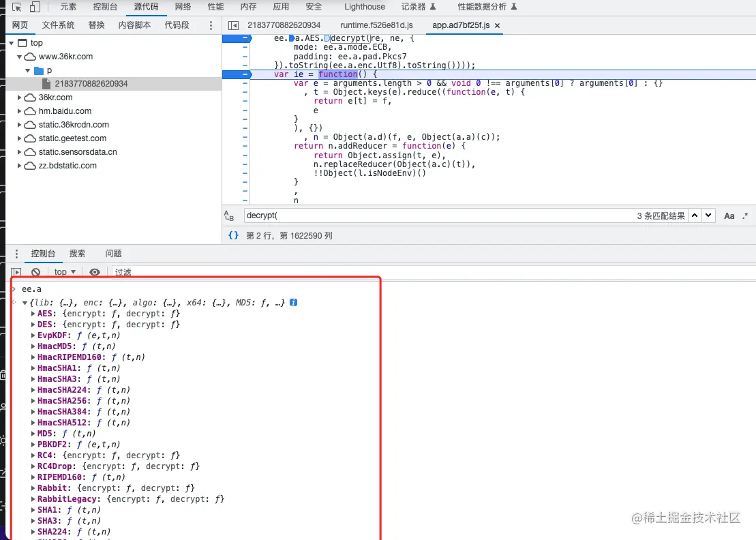The height and width of the screenshot is (540, 756).
Task: Expand the EvpKDF function property
Action: tap(33, 335)
